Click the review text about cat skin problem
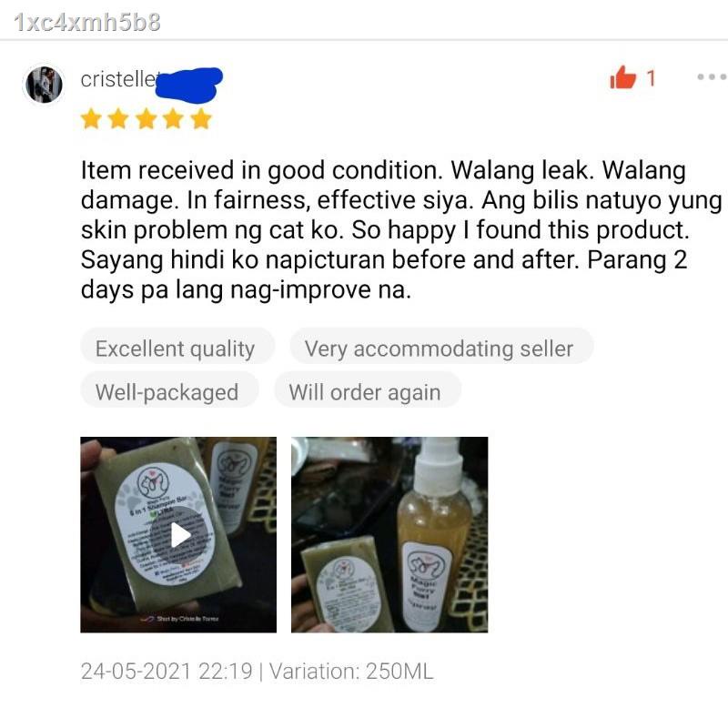This screenshot has width=728, height=728. click(x=401, y=230)
